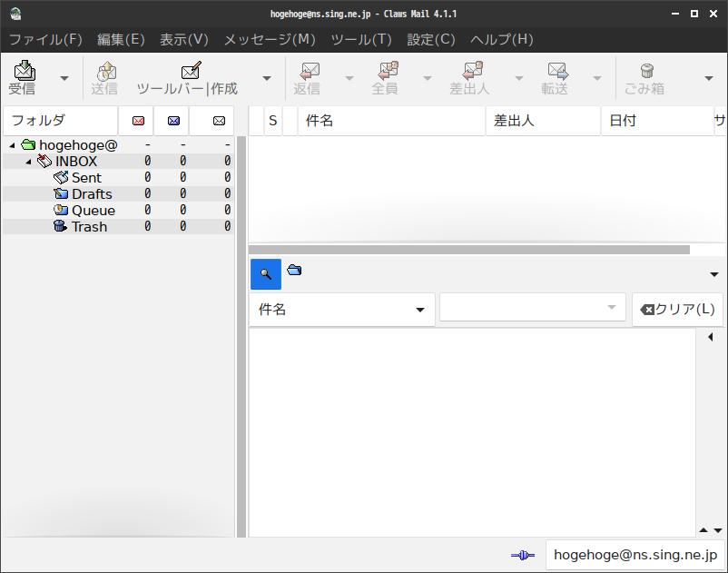Open the 編集(E) menu
Screen dimensions: 728x573
(x=121, y=39)
